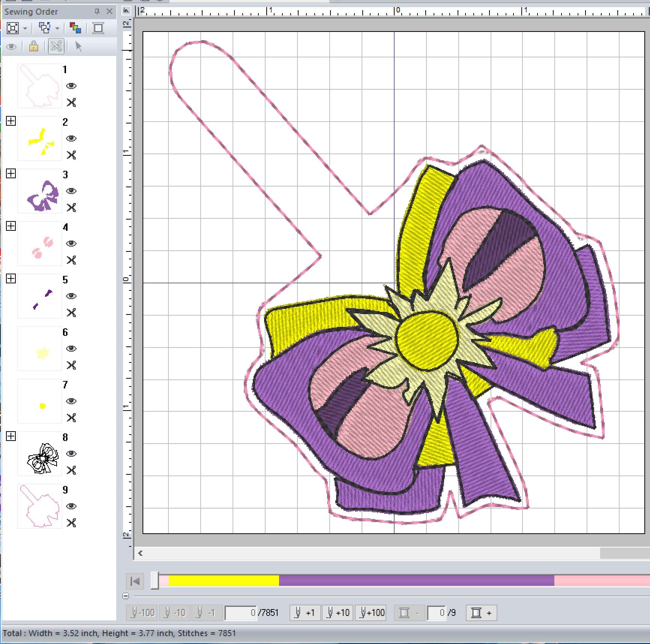Pin the Sewing Order panel
This screenshot has height=644, width=650.
click(97, 12)
